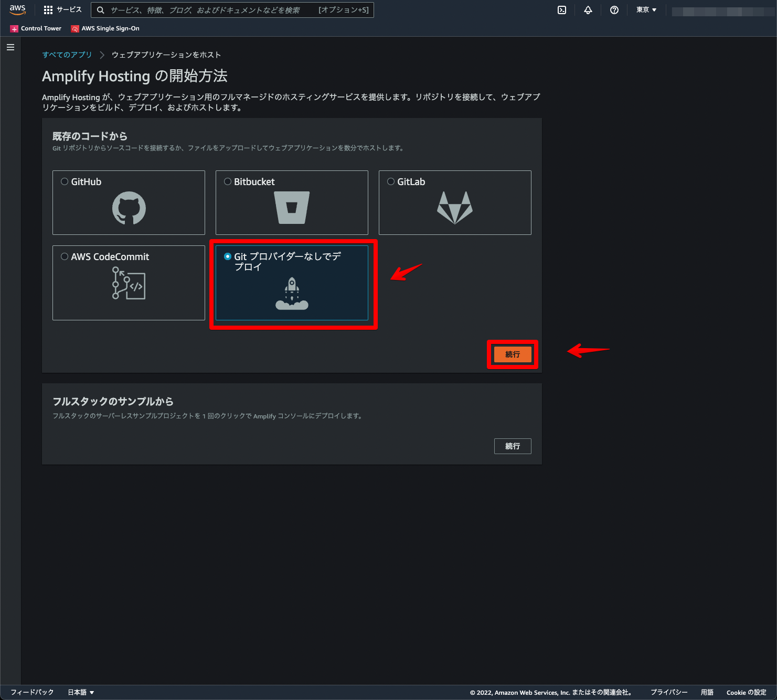Open the left navigation hamburger icon
The width and height of the screenshot is (777, 700).
coord(10,47)
